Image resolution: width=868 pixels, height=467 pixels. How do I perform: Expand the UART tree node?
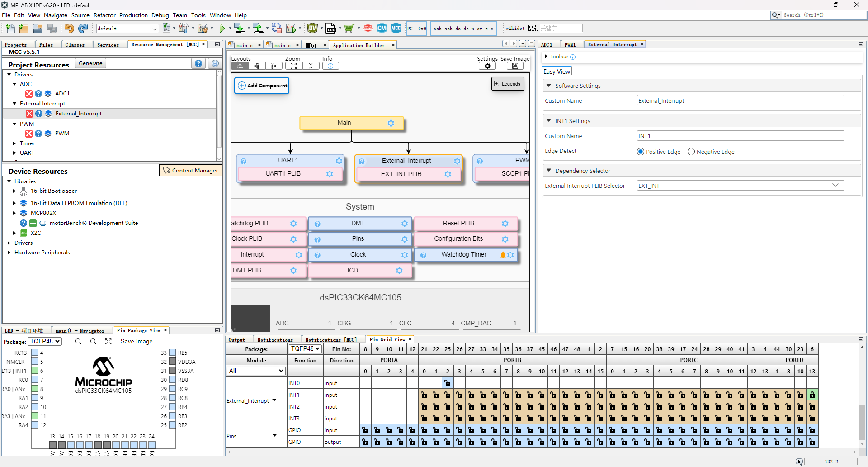14,153
